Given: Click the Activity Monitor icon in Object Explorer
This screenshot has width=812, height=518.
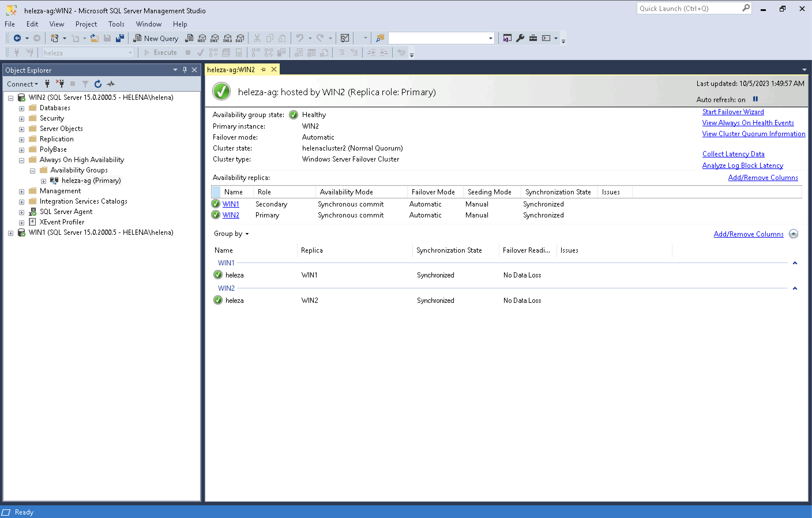Looking at the screenshot, I should click(111, 84).
